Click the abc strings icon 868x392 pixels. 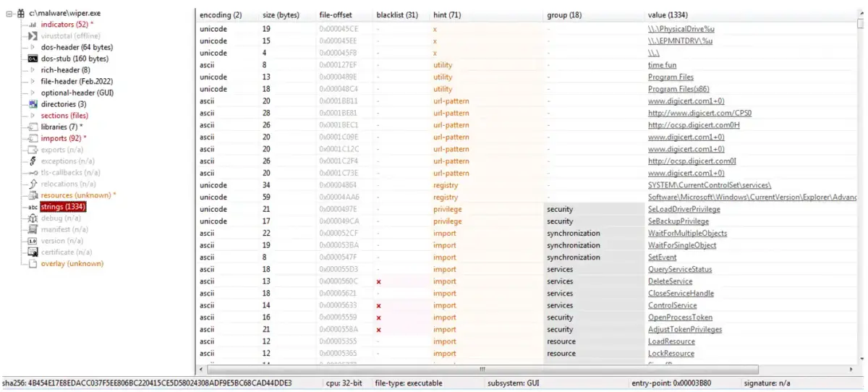[x=33, y=207]
